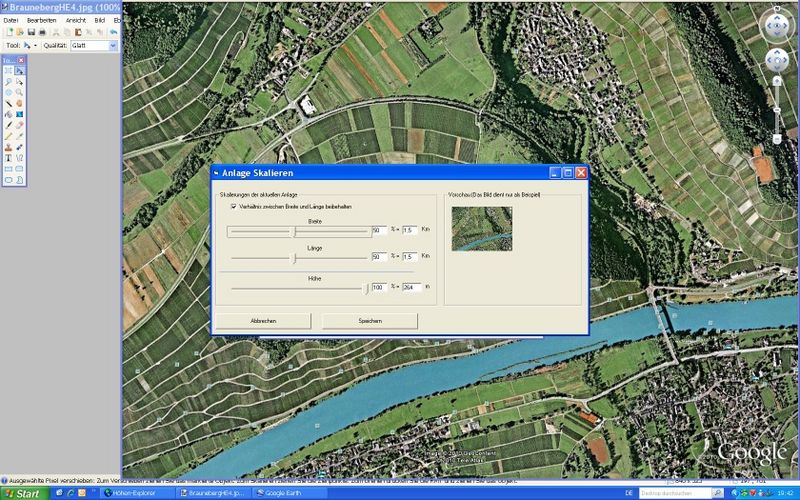This screenshot has width=800, height=500.
Task: Click the Save floppy disk icon
Action: point(31,32)
